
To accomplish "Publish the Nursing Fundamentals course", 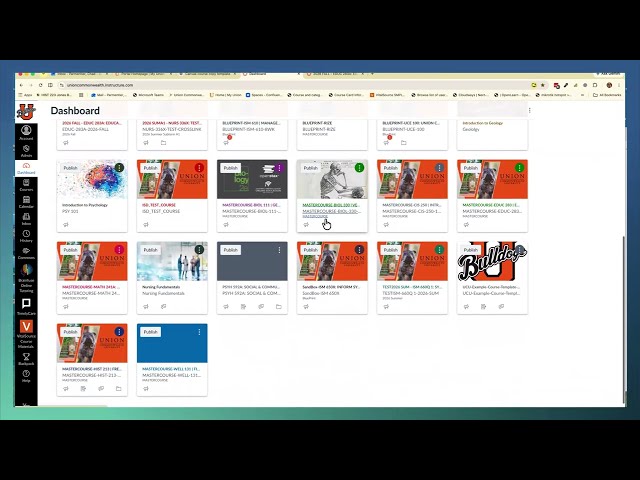I will pos(150,250).
